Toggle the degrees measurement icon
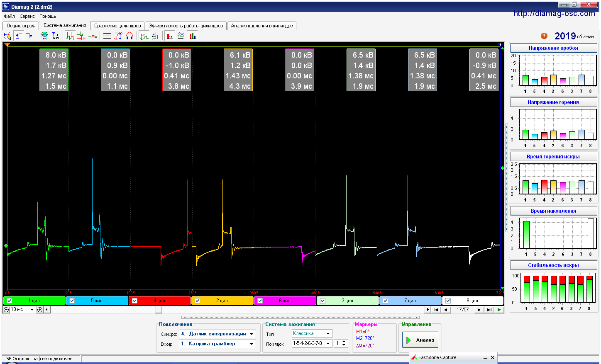Image resolution: width=601 pixels, height=364 pixels. click(x=155, y=36)
